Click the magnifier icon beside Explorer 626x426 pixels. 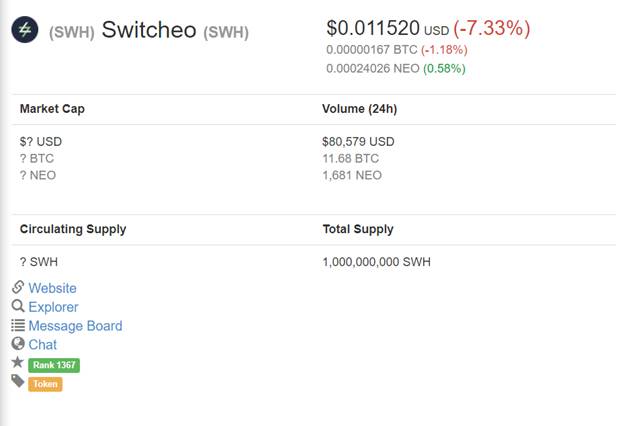[x=18, y=306]
